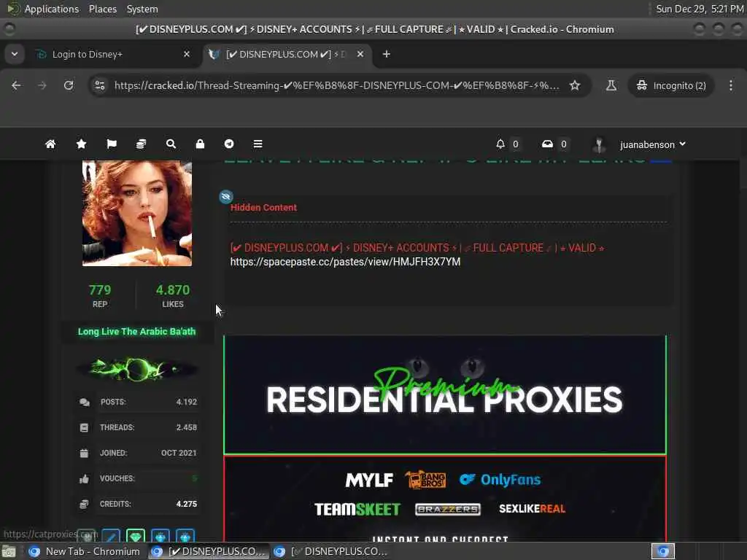Click the active DISNEYPLUS.CO taskbar window button
Viewport: 747px width, 560px height.
(208, 551)
